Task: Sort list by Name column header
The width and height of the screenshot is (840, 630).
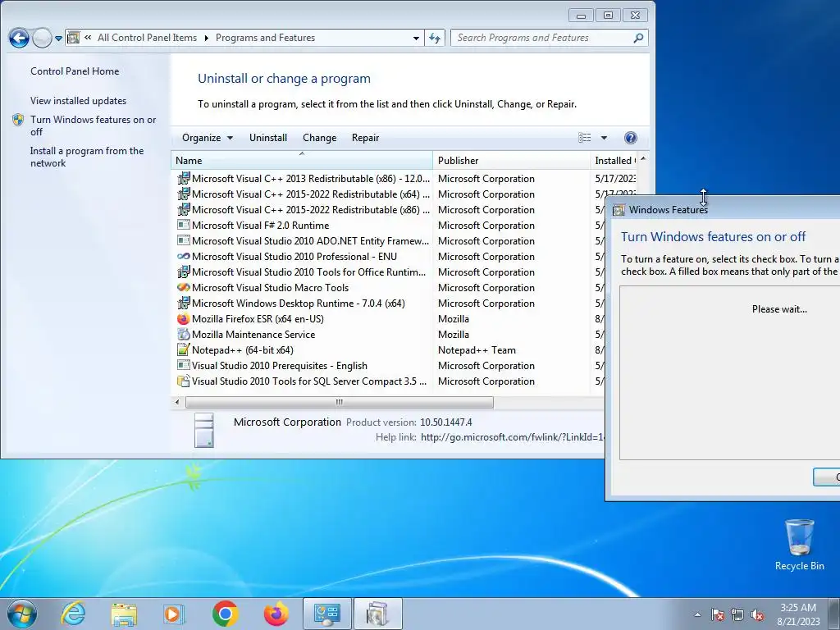Action: (x=302, y=160)
